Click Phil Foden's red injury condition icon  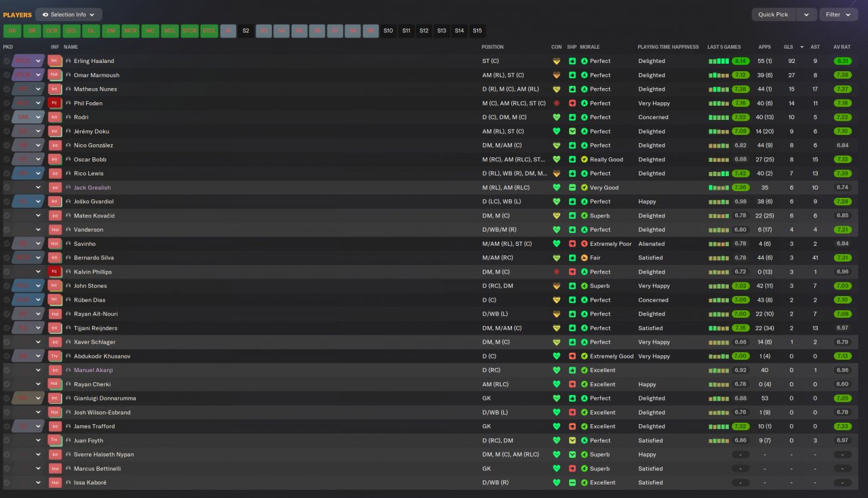(x=556, y=103)
